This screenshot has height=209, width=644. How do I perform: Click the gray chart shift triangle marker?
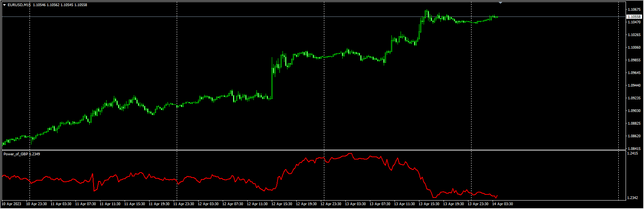click(500, 3)
